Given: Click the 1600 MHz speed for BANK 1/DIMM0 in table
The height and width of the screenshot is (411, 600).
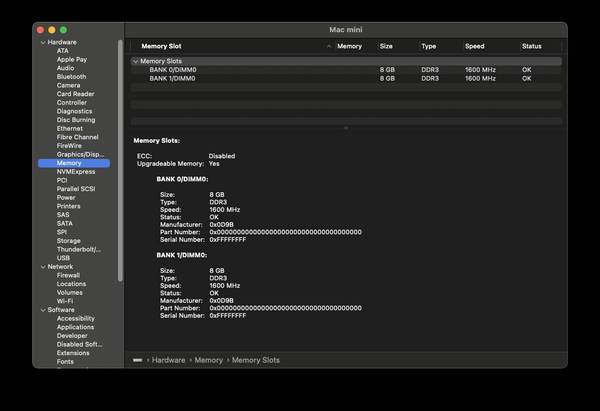Looking at the screenshot, I should [x=480, y=78].
